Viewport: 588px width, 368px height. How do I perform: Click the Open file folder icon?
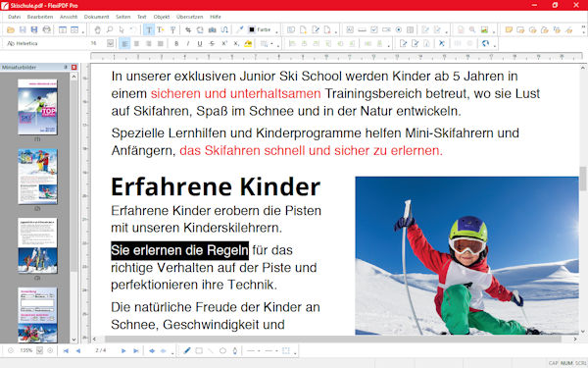[11, 29]
